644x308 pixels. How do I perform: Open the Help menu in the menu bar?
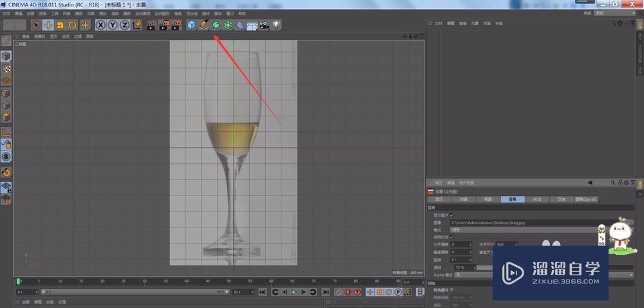tap(242, 14)
